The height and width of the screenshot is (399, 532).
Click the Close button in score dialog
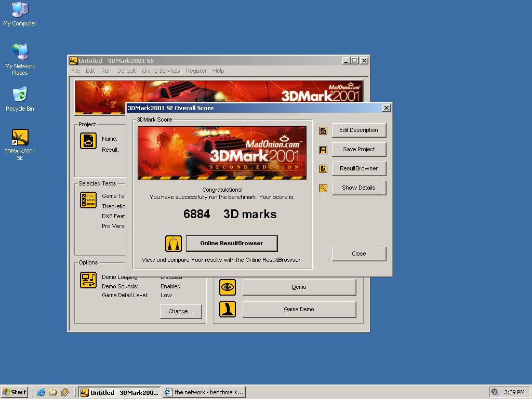[358, 254]
